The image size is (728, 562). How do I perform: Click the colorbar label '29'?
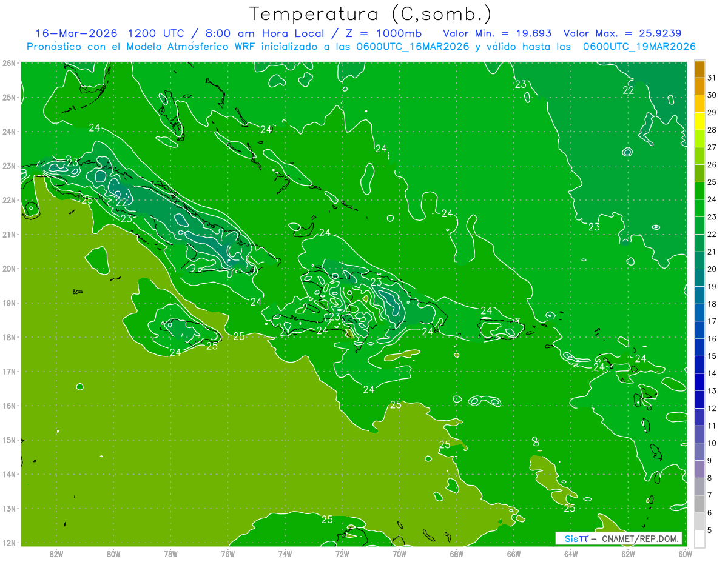pyautogui.click(x=712, y=112)
